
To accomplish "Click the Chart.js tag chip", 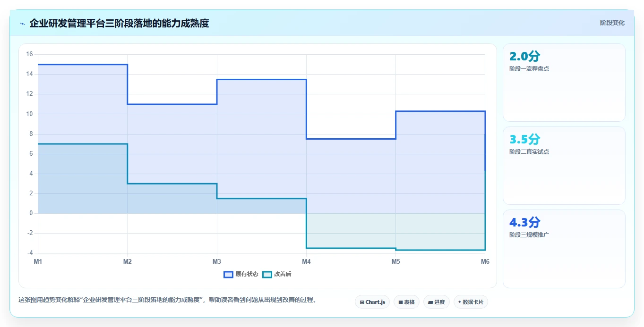I will coord(372,302).
